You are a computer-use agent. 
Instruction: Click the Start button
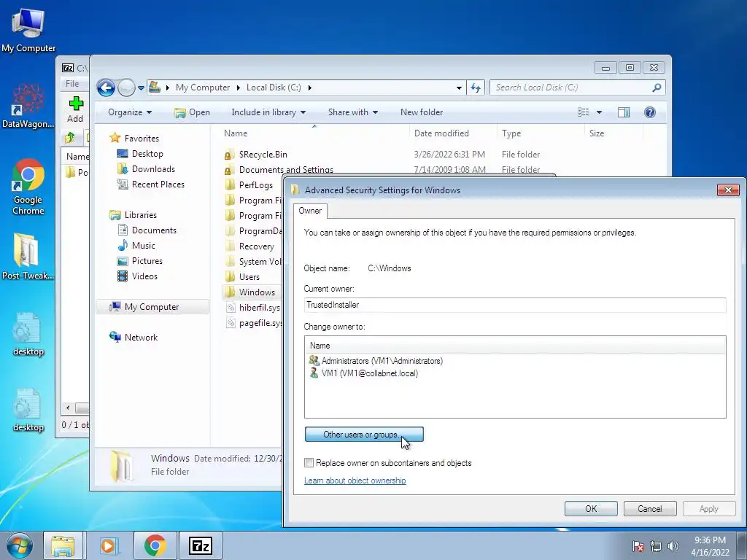(x=20, y=545)
